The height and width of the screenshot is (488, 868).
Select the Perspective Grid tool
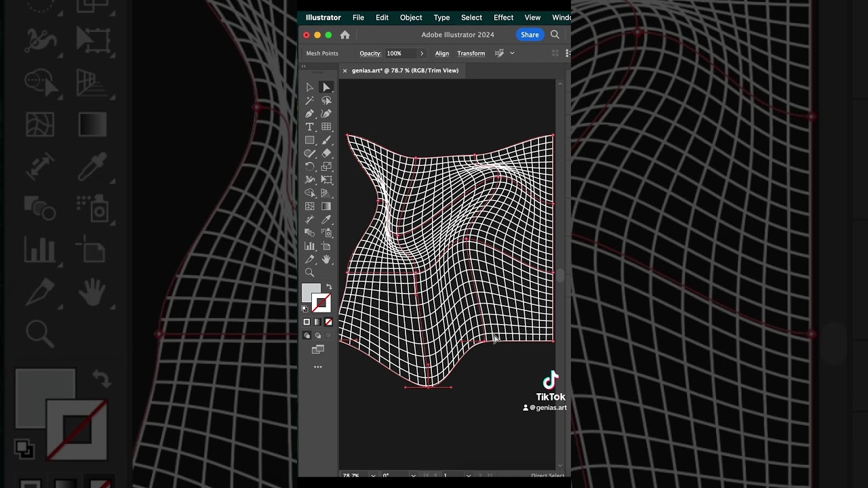pyautogui.click(x=326, y=193)
